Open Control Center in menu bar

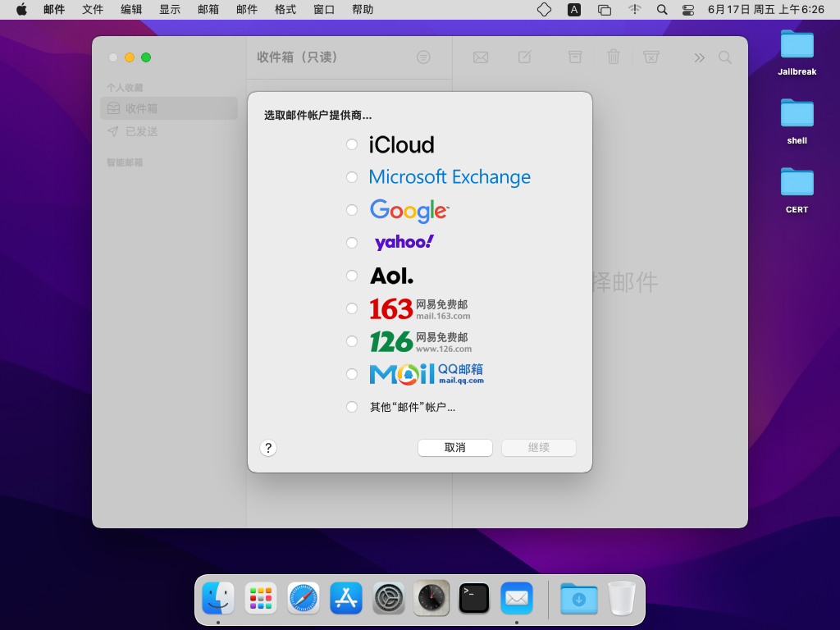tap(688, 10)
